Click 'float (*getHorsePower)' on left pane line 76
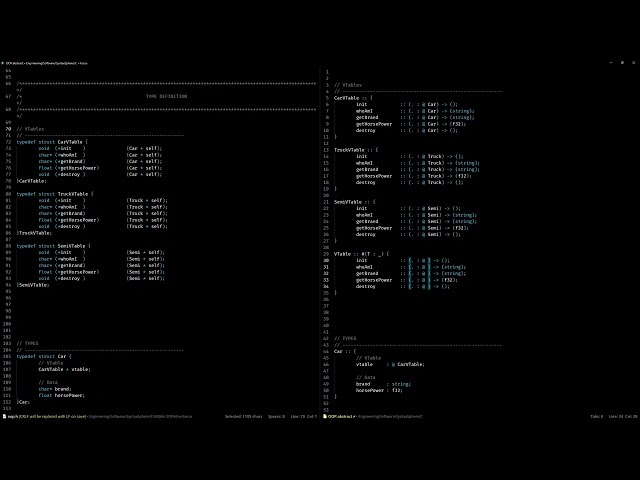640x480 pixels. coord(69,168)
